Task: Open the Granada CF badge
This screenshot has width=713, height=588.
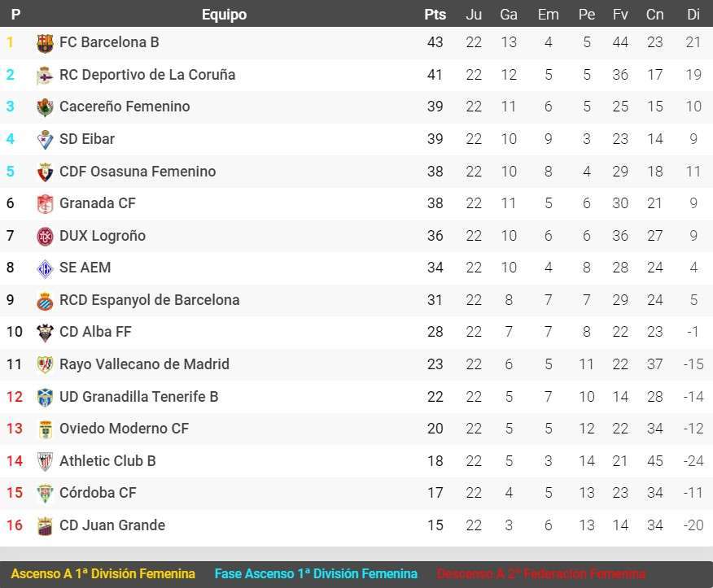Action: click(x=45, y=203)
